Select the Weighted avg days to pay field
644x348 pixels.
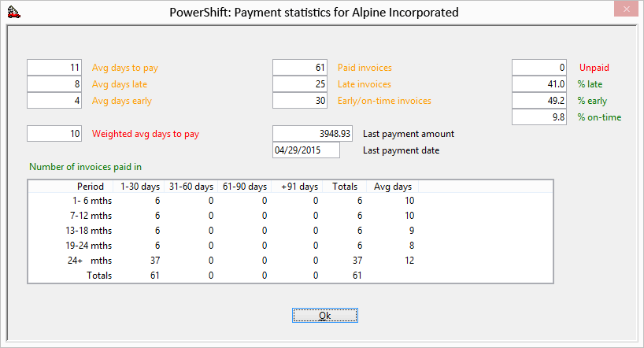pos(54,134)
